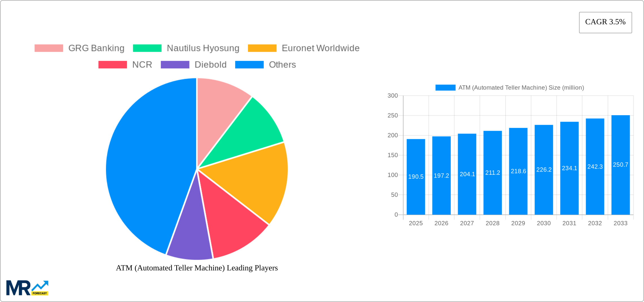This screenshot has height=302, width=644.
Task: Click the red NCR legend swatch
Action: click(112, 65)
